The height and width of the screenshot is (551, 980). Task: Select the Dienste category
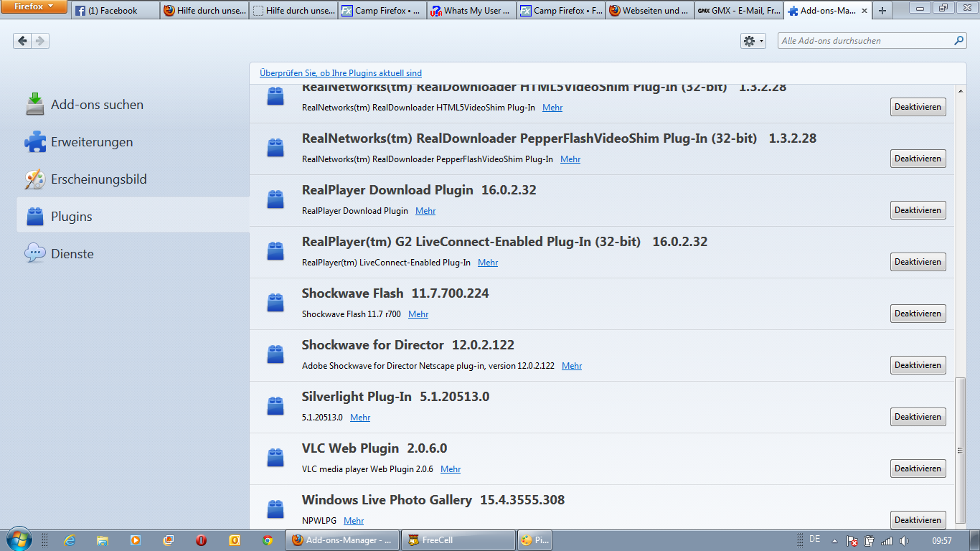pos(72,254)
